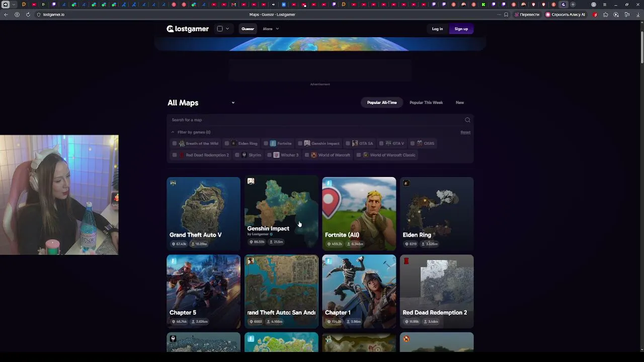Switch to Popular All-Time sorting
This screenshot has height=362, width=644.
point(382,103)
